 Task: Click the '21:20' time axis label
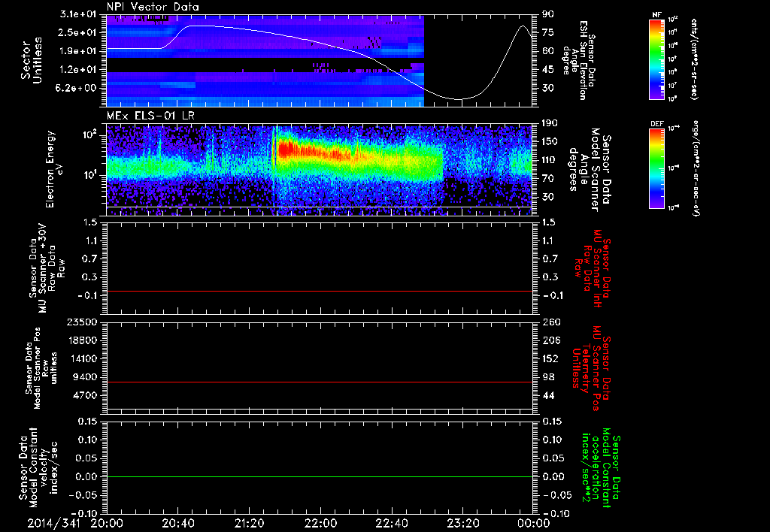(248, 523)
